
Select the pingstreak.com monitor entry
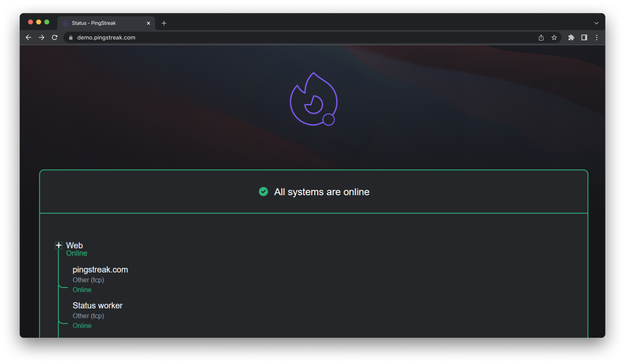point(100,270)
